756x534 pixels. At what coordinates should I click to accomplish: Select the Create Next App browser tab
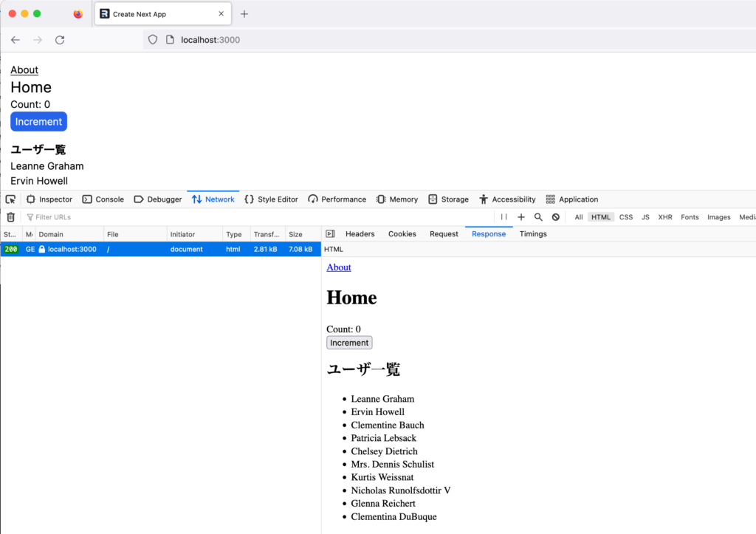click(x=162, y=14)
